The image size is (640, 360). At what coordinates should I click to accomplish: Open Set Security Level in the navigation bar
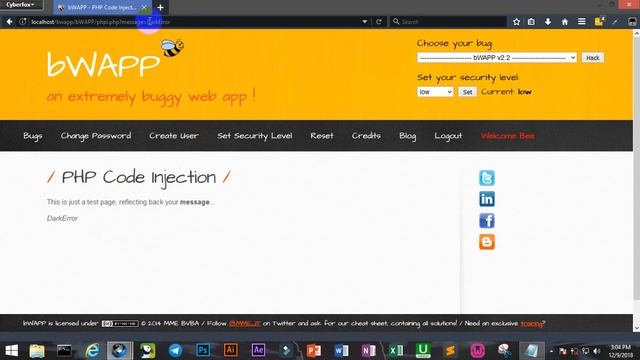click(255, 136)
